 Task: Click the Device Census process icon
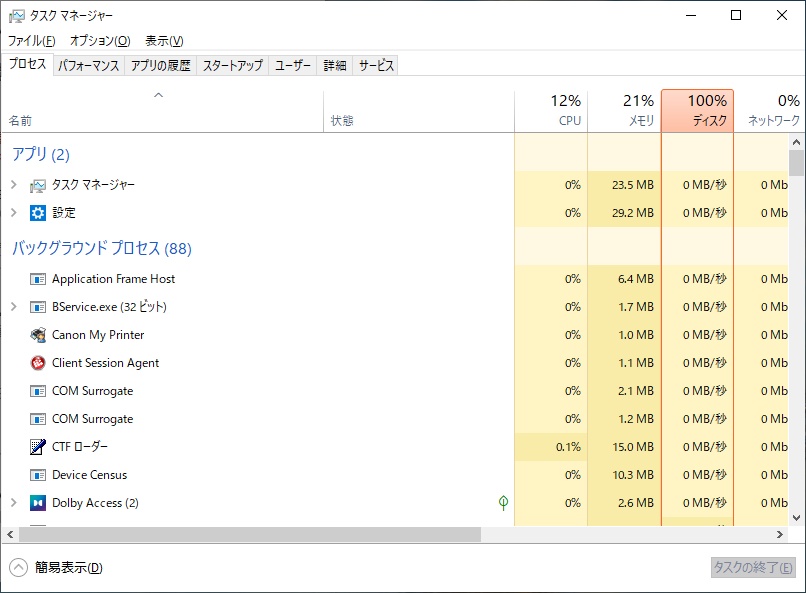(x=38, y=475)
